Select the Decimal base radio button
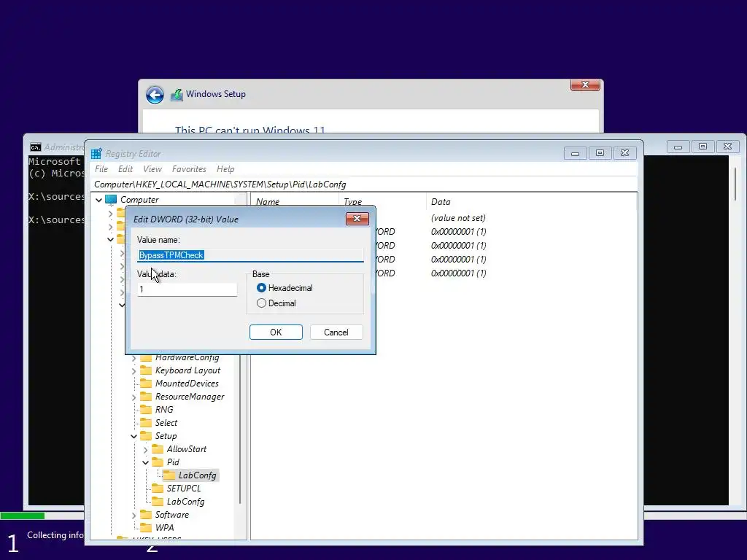 click(x=261, y=303)
